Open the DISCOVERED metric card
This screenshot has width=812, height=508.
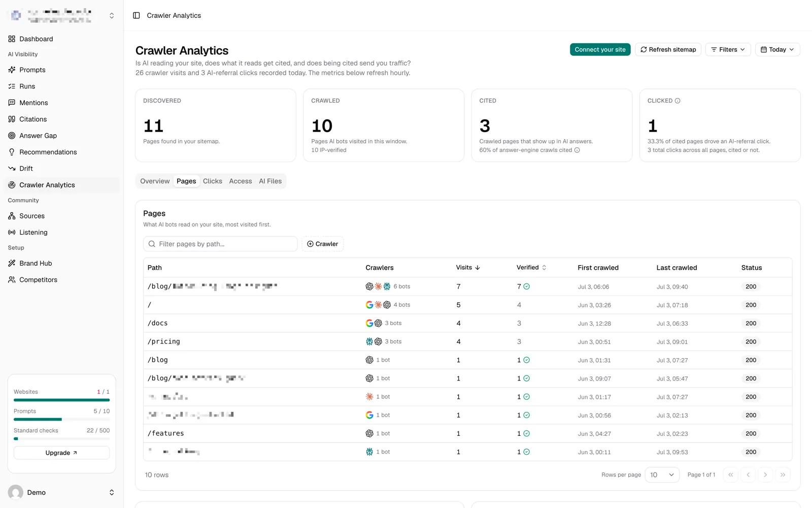(216, 125)
